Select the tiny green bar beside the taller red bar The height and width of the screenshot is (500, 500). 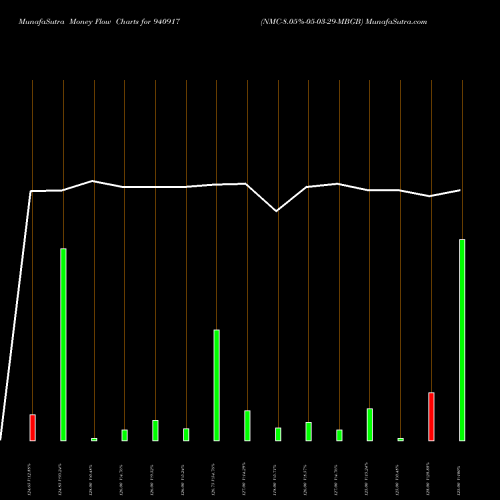(x=401, y=440)
